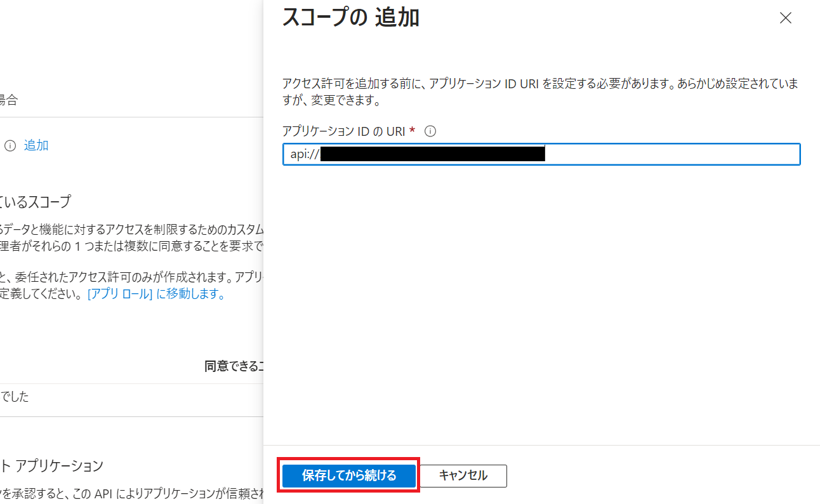Select the スコープの 追加 panel heading
This screenshot has height=504, width=820.
350,17
